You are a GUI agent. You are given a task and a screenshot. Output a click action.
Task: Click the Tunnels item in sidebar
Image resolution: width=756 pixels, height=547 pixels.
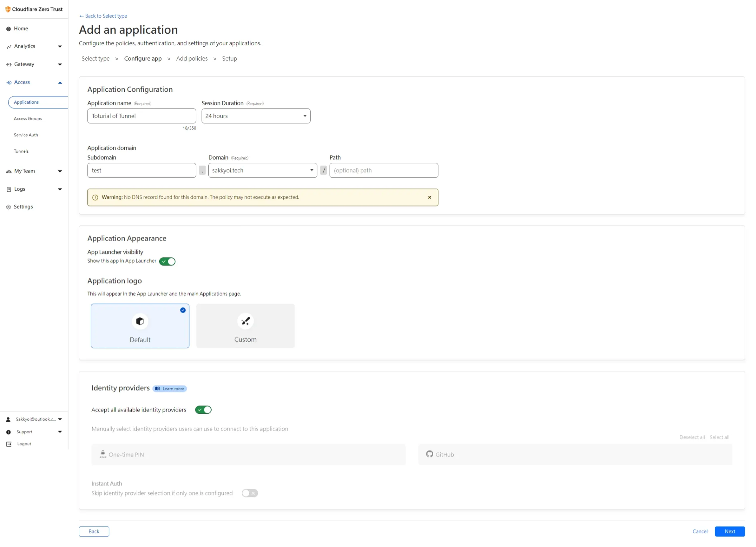click(x=21, y=151)
